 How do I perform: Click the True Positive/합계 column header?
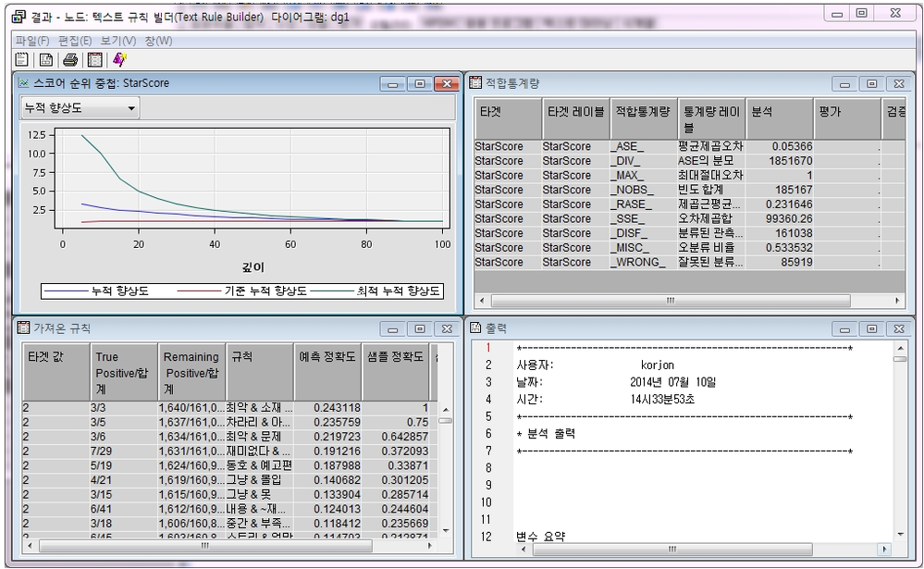(124, 372)
